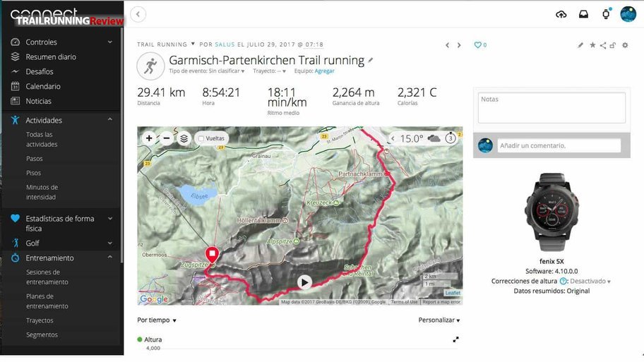Play the route animation on map

point(304,282)
